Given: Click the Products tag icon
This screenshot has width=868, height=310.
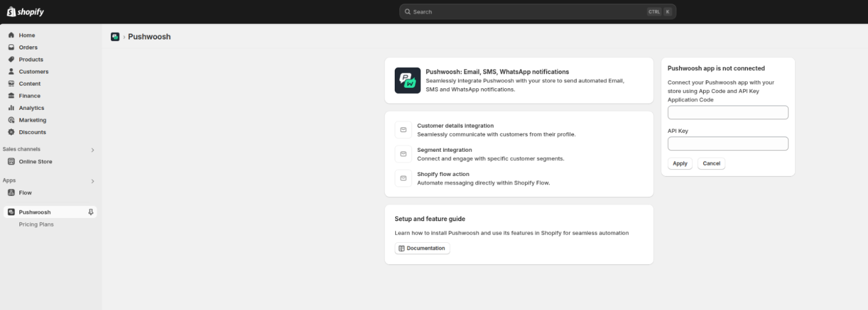Looking at the screenshot, I should (x=11, y=59).
